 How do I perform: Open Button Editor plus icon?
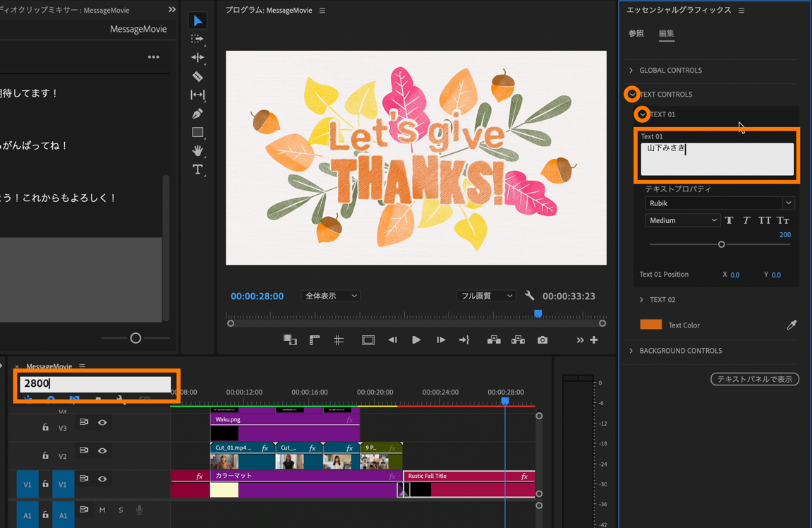tap(594, 340)
